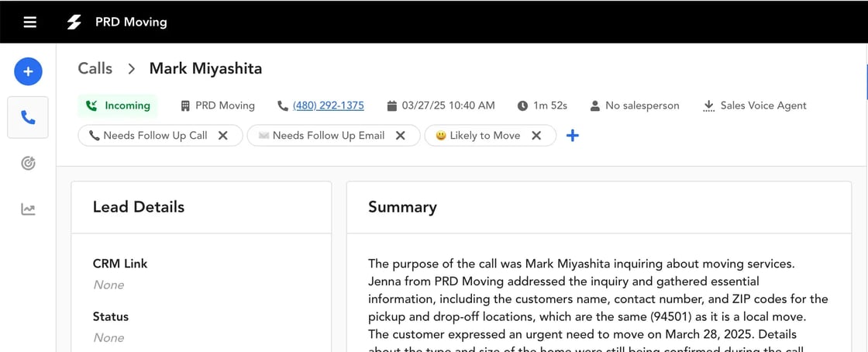Click the Incoming call status badge

117,105
